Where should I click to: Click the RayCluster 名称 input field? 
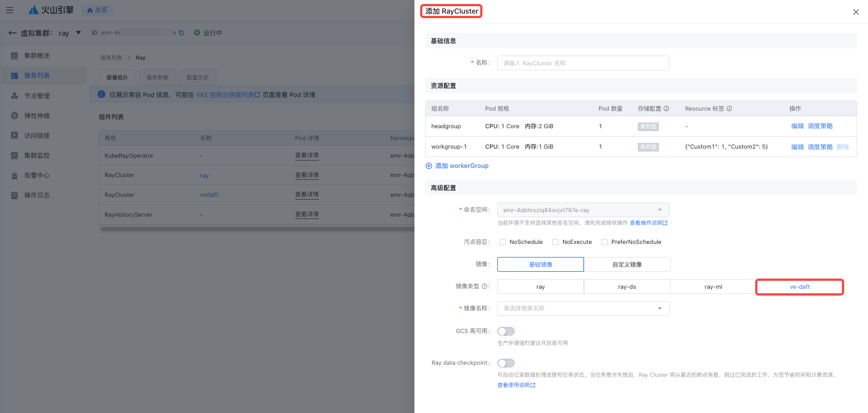583,63
